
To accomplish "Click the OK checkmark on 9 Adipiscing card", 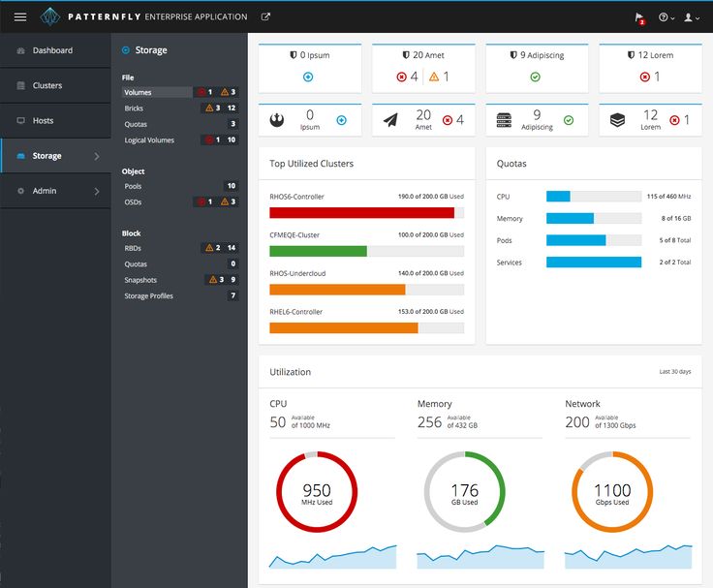I will (x=535, y=77).
